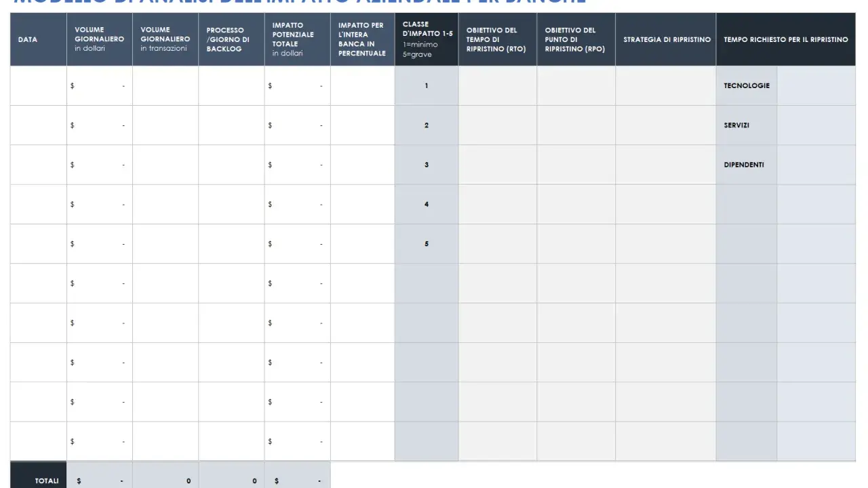This screenshot has width=868, height=488.
Task: Click the recovery strategy cell in class 3 row
Action: point(666,165)
